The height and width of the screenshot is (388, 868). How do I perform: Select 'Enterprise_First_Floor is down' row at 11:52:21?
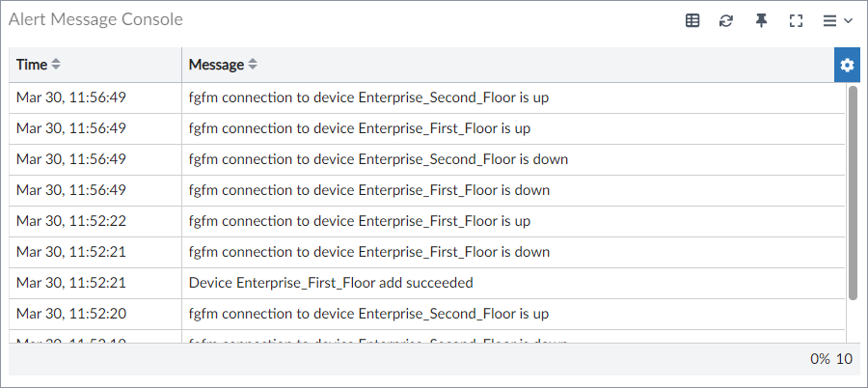(369, 252)
